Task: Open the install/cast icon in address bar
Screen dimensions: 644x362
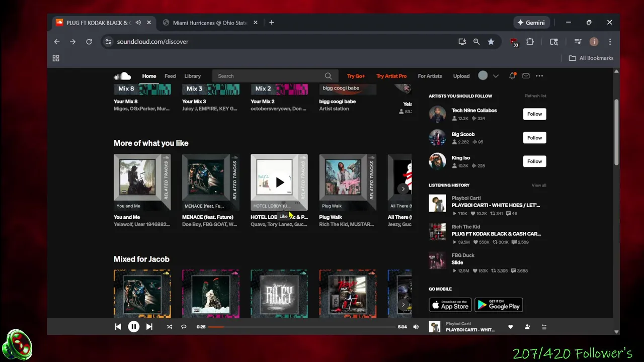Action: click(x=462, y=42)
